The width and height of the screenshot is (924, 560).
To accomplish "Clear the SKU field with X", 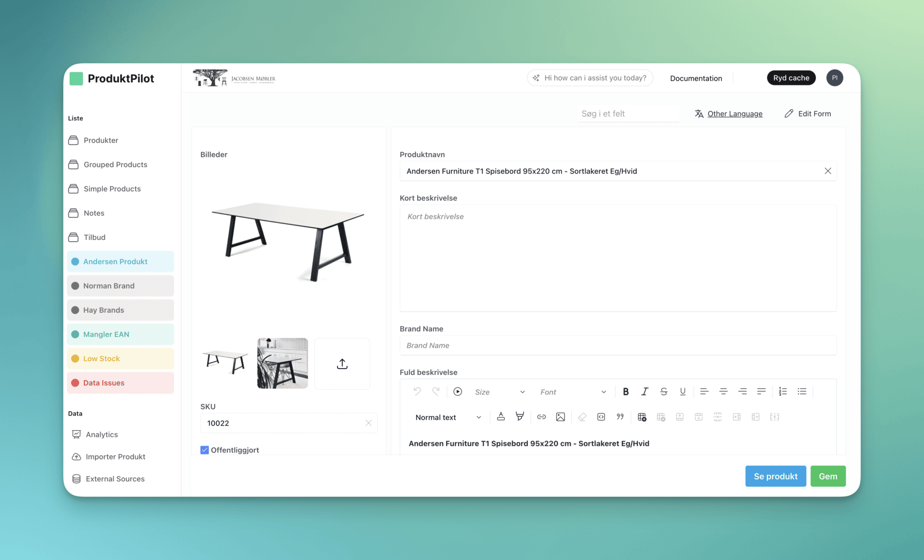I will point(368,423).
